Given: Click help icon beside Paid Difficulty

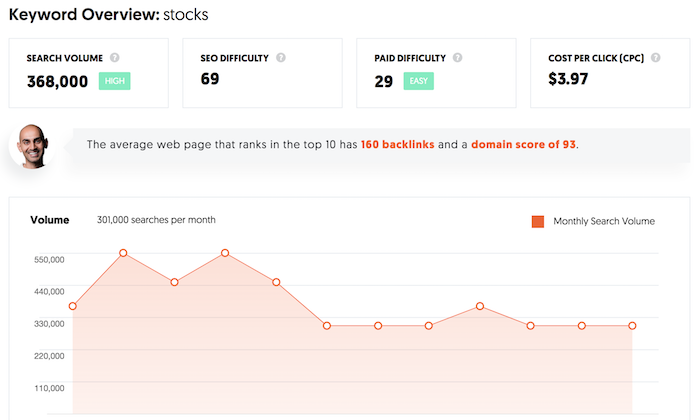Looking at the screenshot, I should point(458,58).
